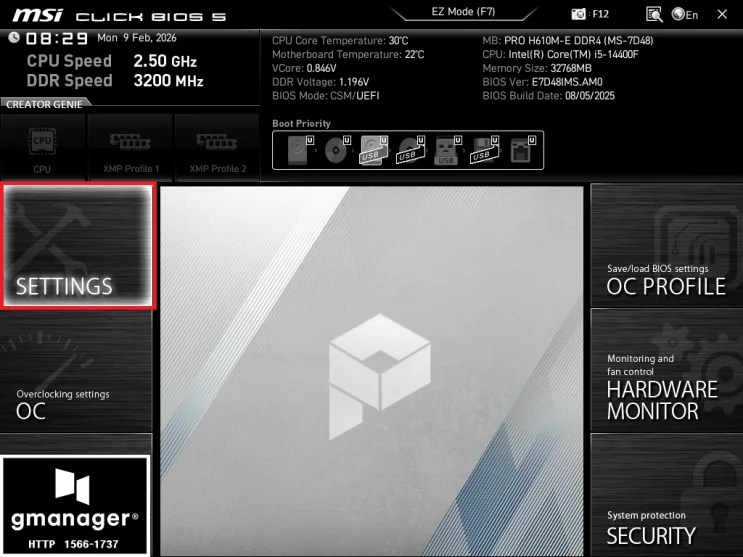Switch to EZ Mode (F7)
The width and height of the screenshot is (743, 557).
tap(463, 12)
